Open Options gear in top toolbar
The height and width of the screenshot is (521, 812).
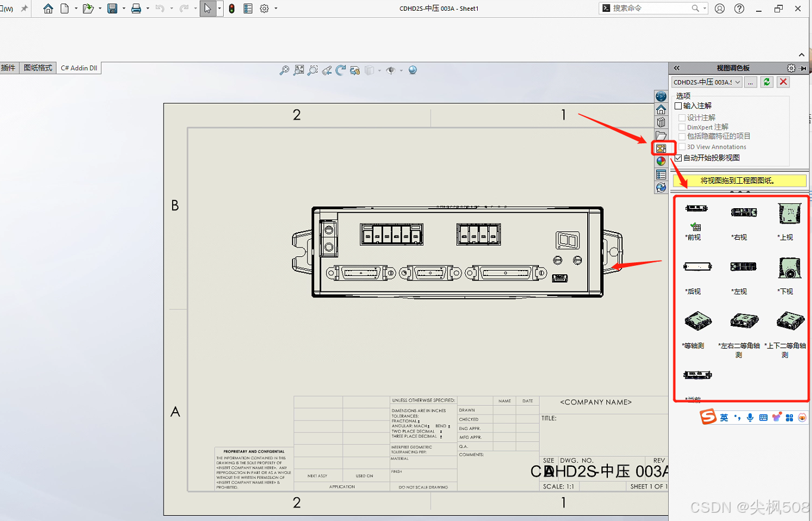[265, 8]
